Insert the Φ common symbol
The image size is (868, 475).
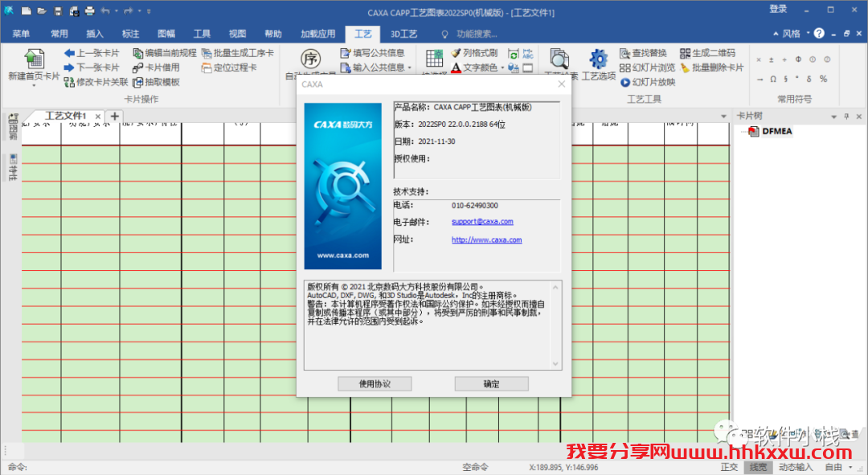coord(798,59)
